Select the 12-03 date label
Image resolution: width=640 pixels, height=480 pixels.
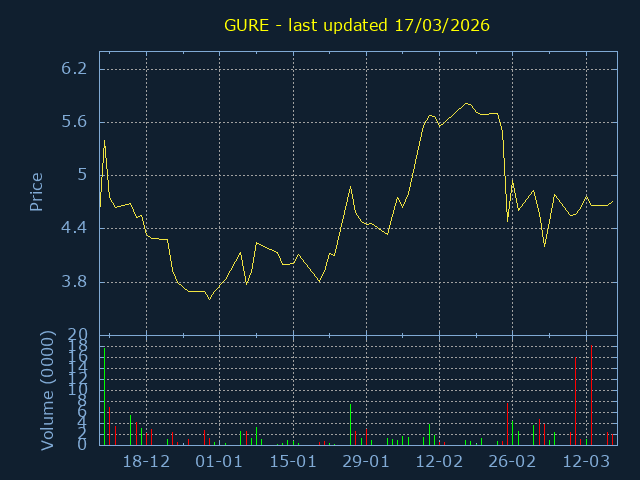point(586,462)
